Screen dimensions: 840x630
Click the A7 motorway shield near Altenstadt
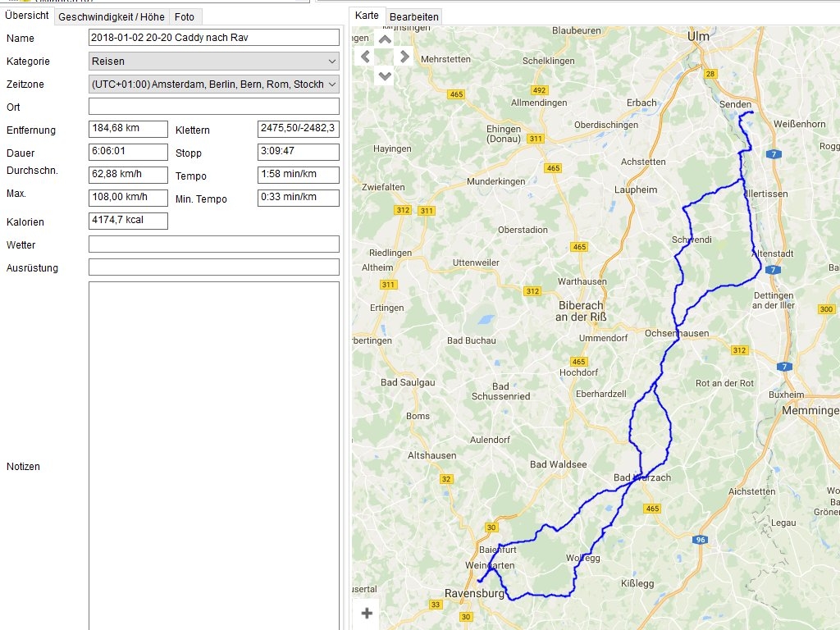772,269
